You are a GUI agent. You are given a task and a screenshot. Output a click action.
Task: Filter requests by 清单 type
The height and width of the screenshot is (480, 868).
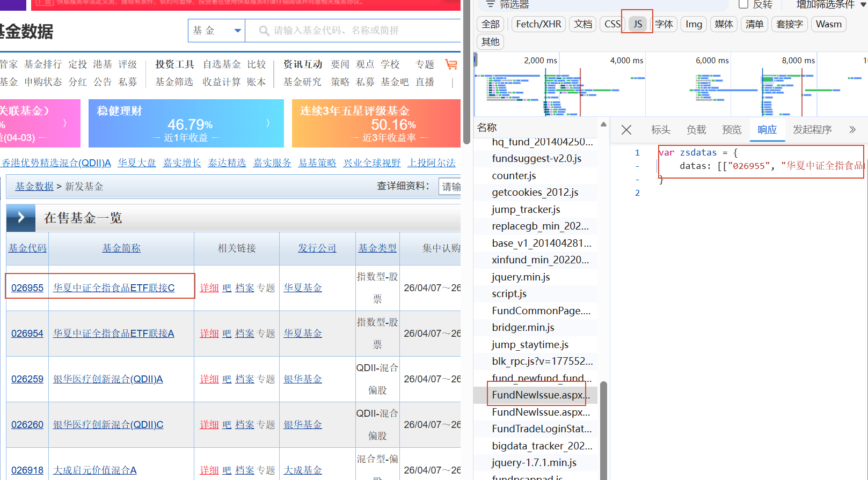(754, 24)
